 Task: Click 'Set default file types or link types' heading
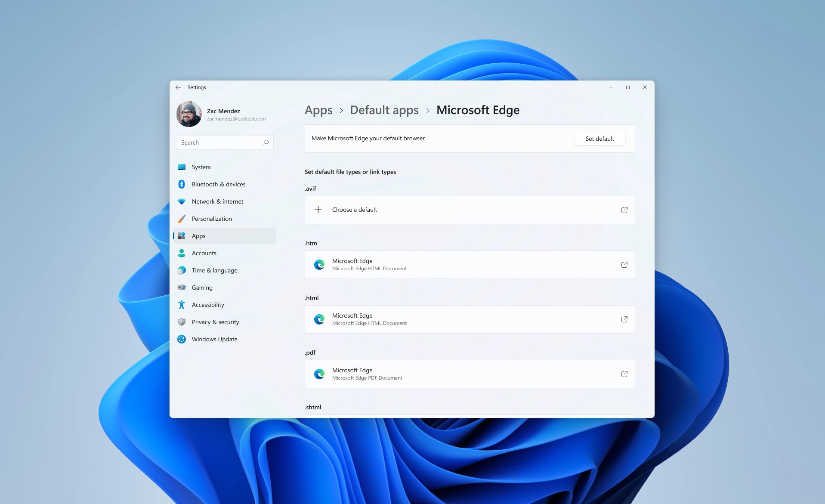point(350,172)
